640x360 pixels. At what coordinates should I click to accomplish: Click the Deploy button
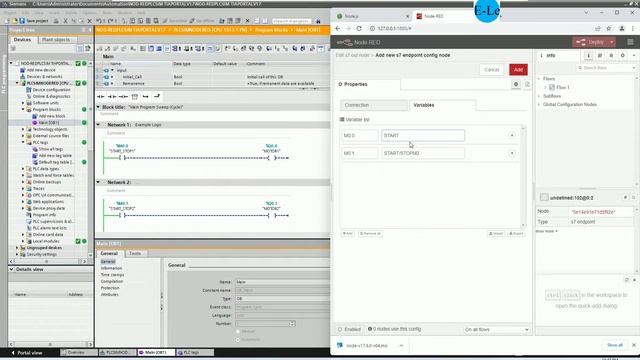(x=591, y=42)
